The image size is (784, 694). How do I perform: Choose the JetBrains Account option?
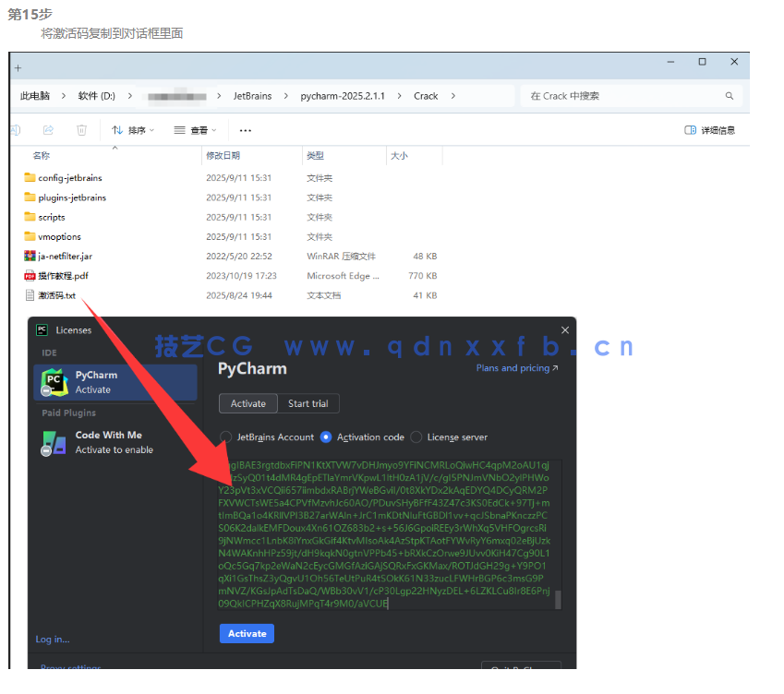(224, 437)
